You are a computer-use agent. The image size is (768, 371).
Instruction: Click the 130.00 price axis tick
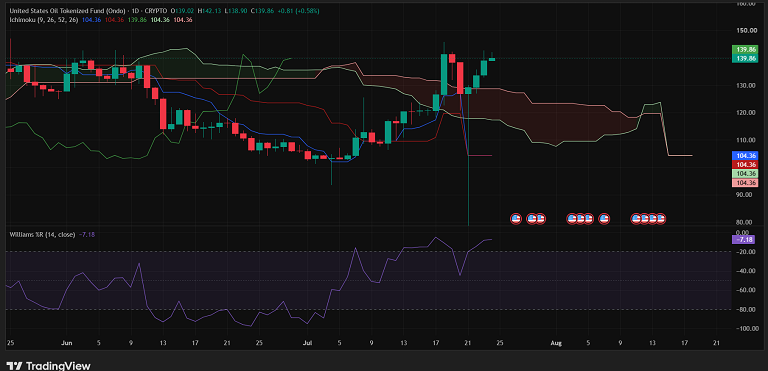click(747, 85)
